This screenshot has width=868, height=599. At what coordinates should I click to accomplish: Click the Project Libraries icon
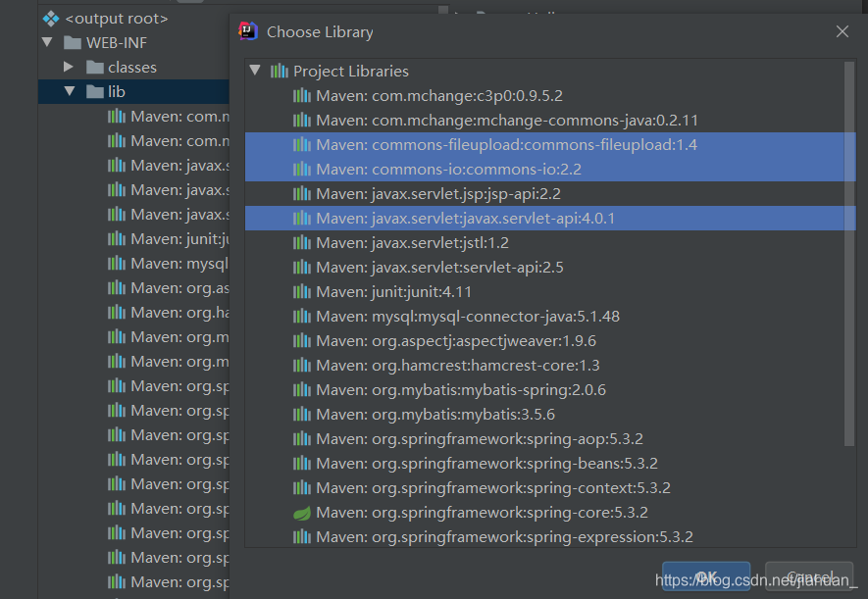[279, 71]
